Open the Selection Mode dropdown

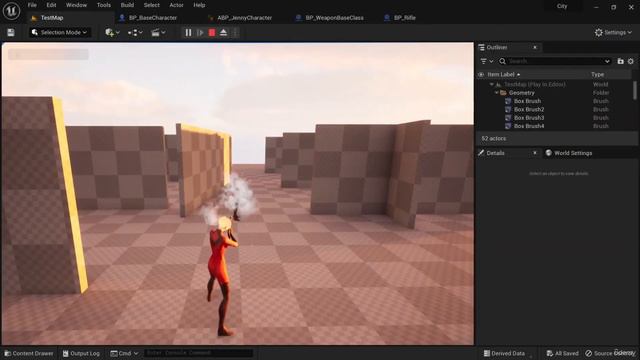tap(60, 33)
